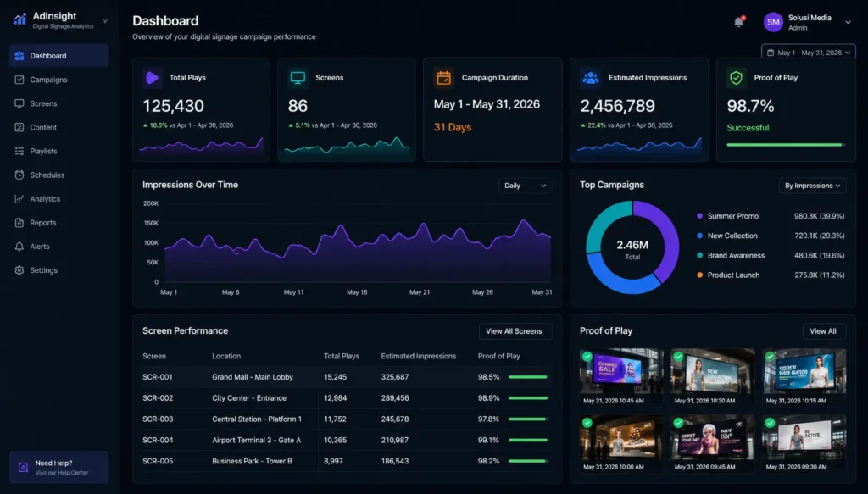Open the May 31, 2026 10:15 AM thumbnail

tap(804, 376)
